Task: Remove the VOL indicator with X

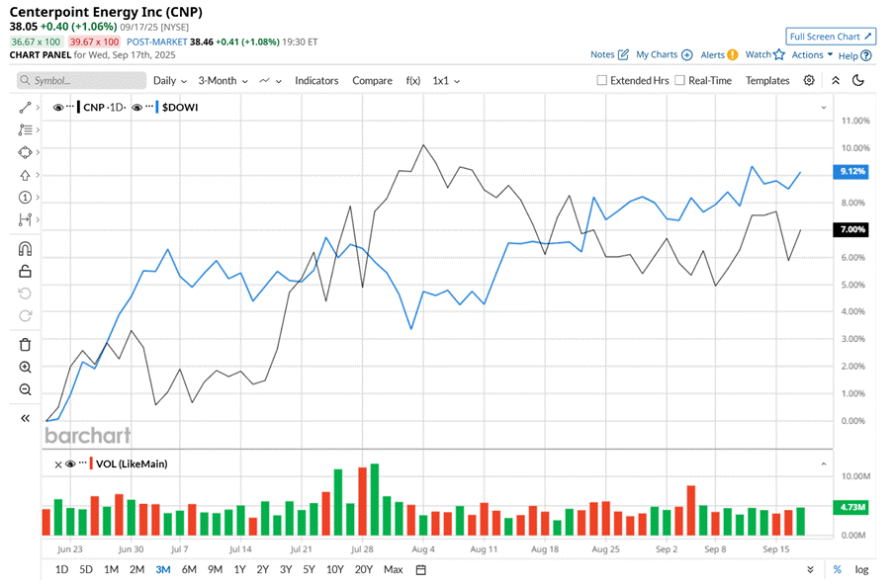Action: pos(58,464)
